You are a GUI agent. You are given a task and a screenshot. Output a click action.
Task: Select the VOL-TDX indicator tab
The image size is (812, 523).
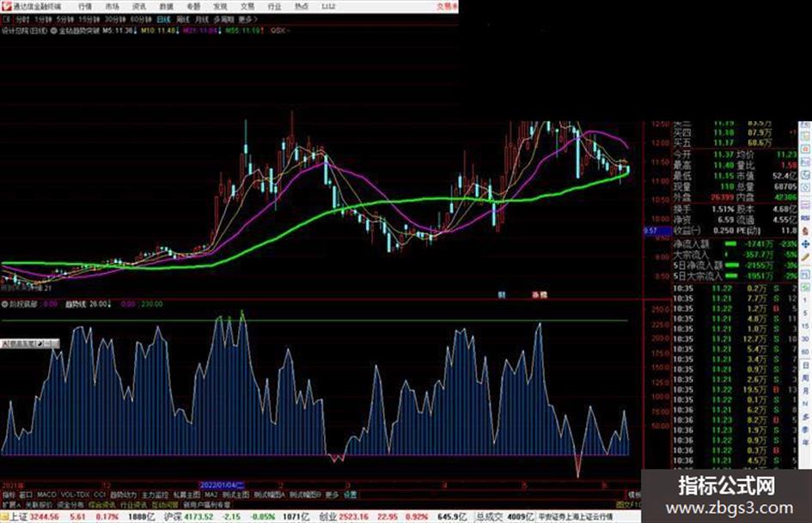(x=75, y=495)
